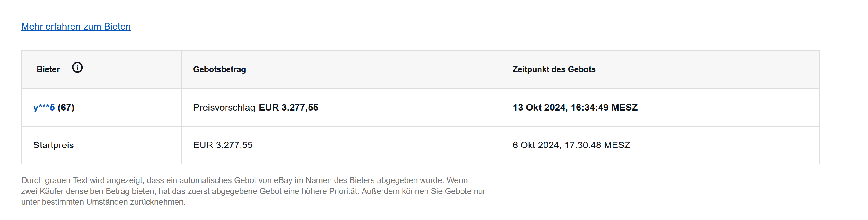The image size is (868, 220).
Task: Click the Startpreis amount EUR 3.277,55
Action: click(223, 145)
